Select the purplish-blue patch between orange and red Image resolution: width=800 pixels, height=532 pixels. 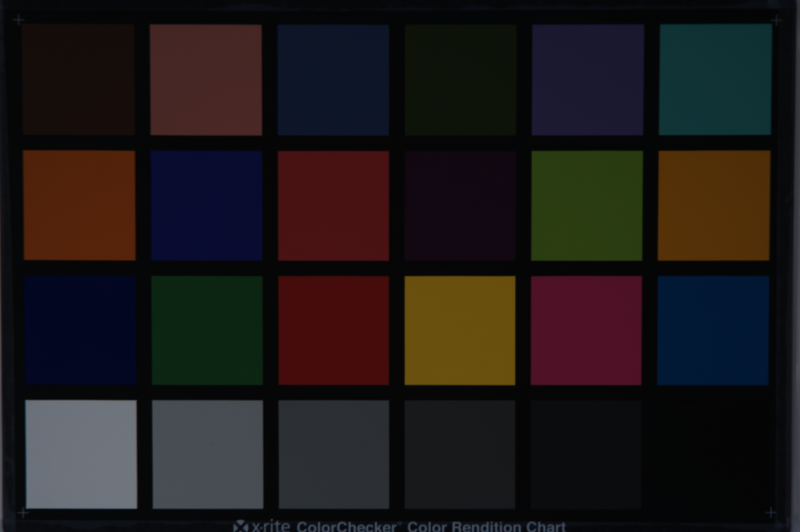pos(206,206)
